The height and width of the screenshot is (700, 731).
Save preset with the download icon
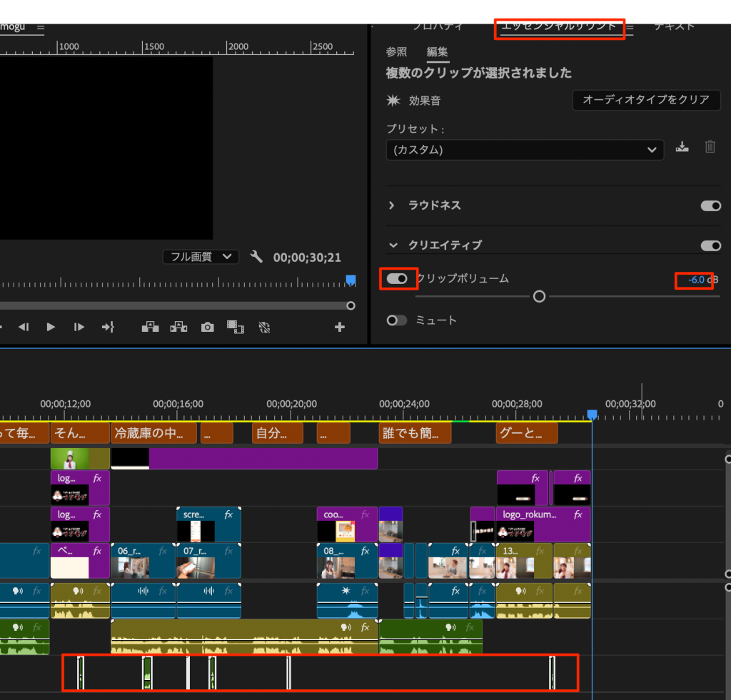click(682, 148)
